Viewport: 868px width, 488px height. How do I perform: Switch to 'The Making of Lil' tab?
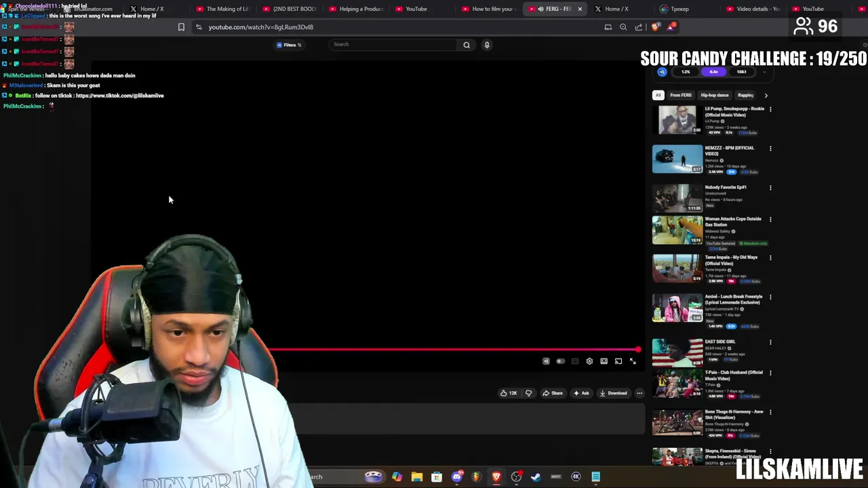pyautogui.click(x=222, y=9)
